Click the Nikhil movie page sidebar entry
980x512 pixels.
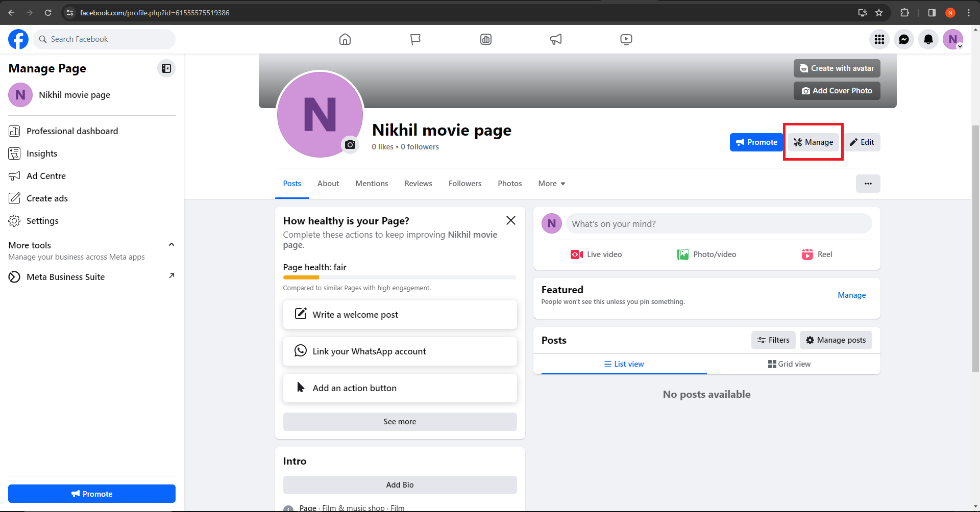pyautogui.click(x=92, y=95)
